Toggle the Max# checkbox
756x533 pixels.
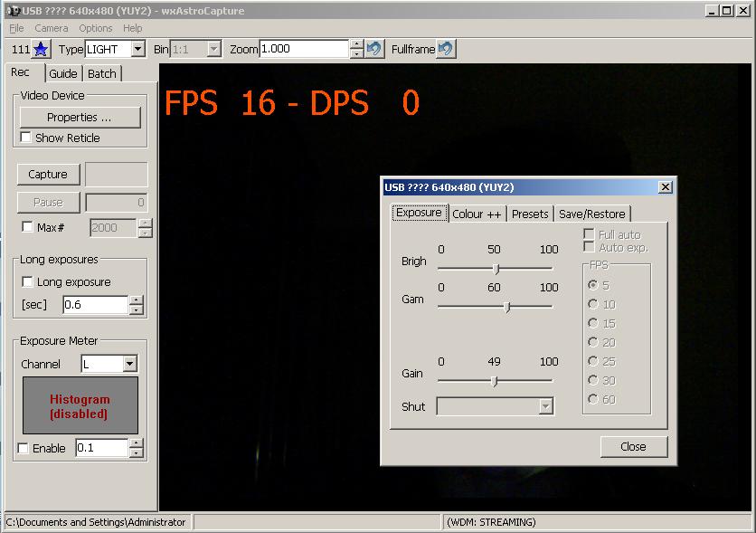(x=27, y=227)
